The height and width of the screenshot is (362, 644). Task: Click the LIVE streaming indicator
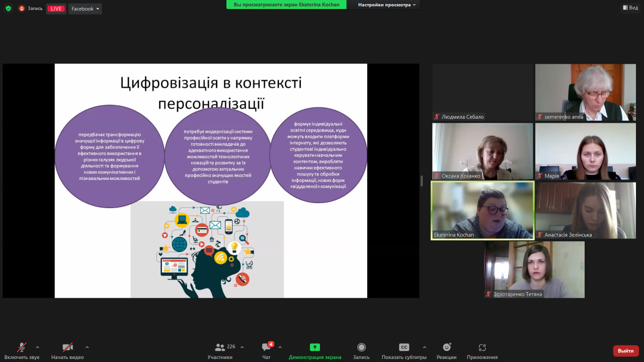(x=56, y=8)
